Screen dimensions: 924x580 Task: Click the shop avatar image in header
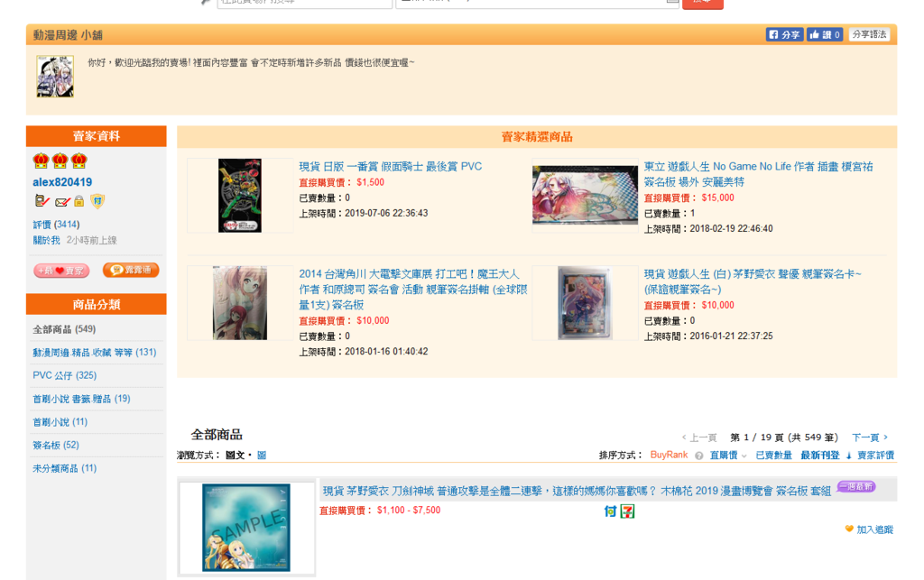pos(55,77)
